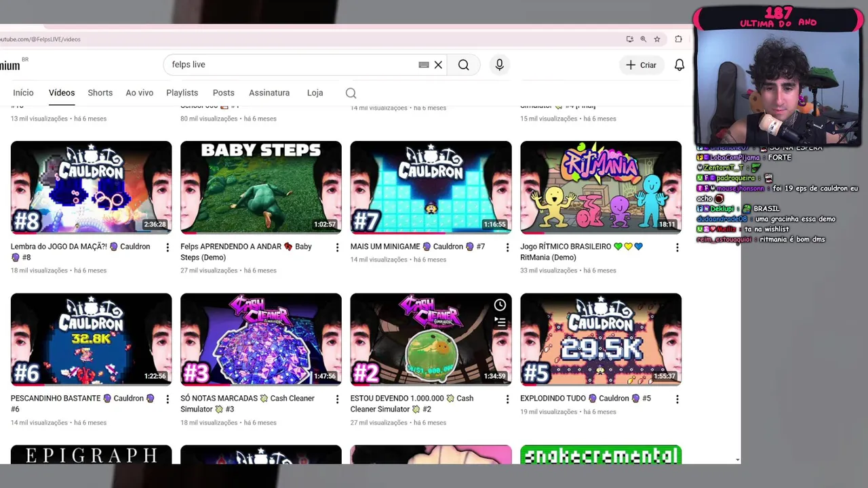This screenshot has width=868, height=488.
Task: Search within the channel using the tab magnifier
Action: [x=351, y=93]
